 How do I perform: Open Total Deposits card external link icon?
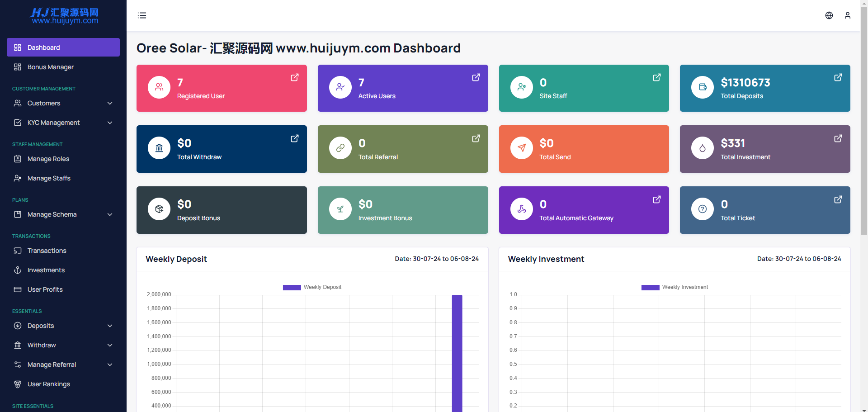tap(838, 77)
